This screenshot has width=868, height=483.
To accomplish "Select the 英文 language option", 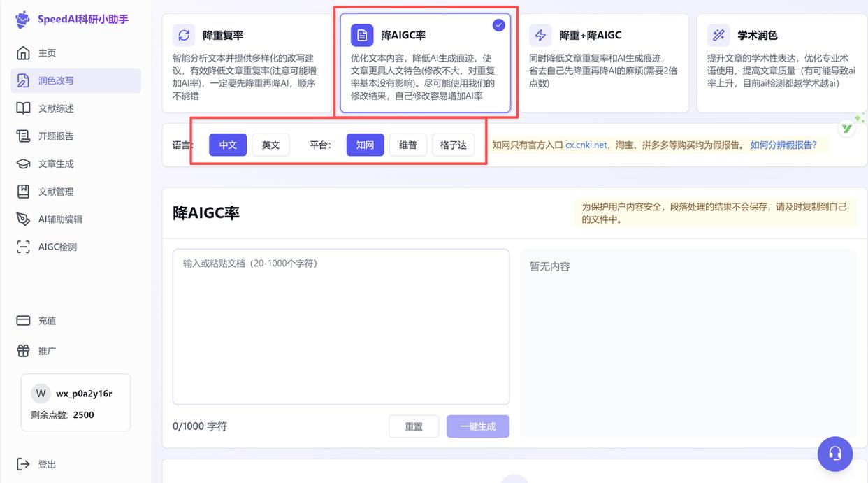I will click(x=270, y=145).
